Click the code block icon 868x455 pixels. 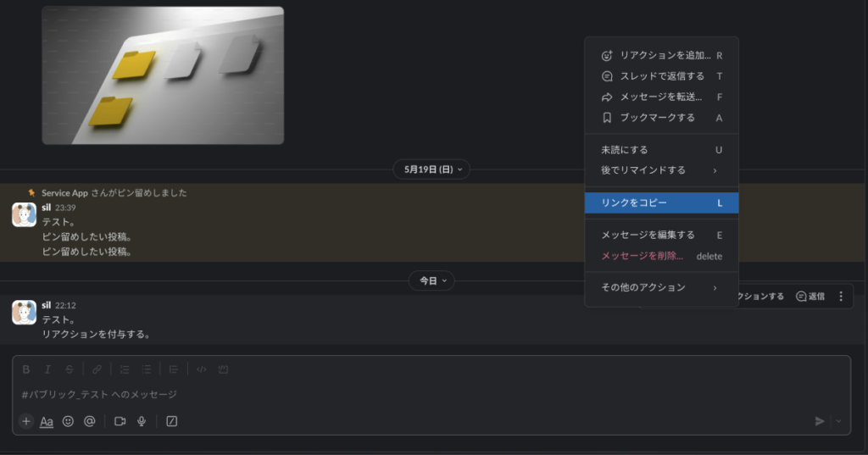[223, 369]
